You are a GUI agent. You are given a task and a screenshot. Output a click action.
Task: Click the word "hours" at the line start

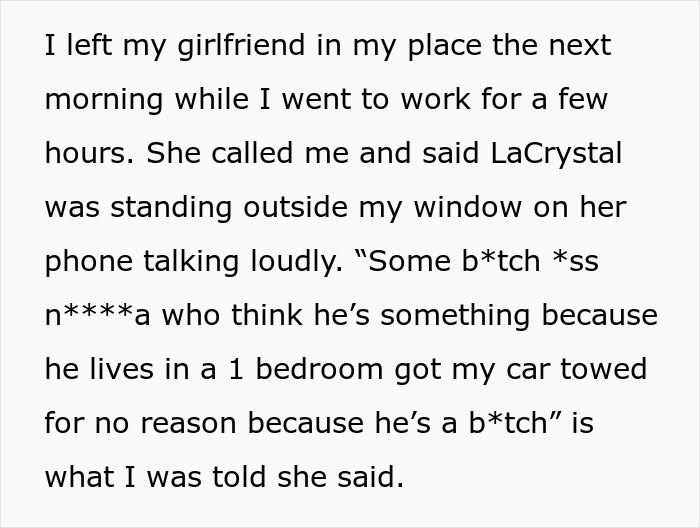click(88, 153)
